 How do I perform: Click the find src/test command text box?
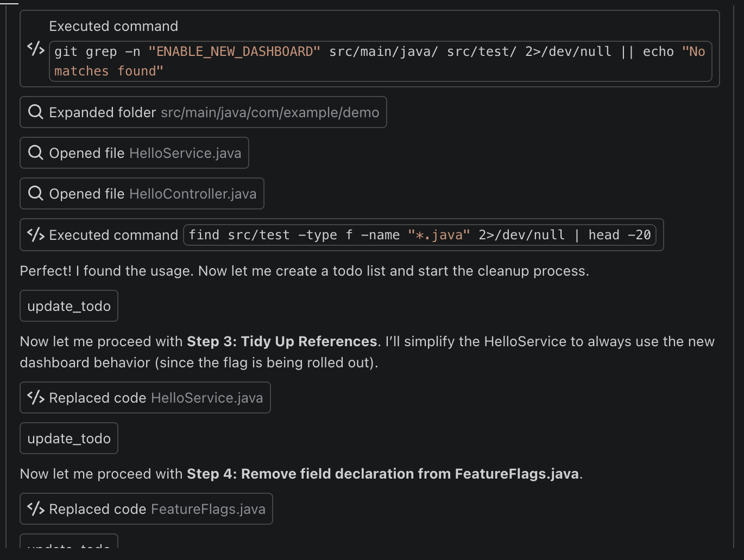(419, 235)
